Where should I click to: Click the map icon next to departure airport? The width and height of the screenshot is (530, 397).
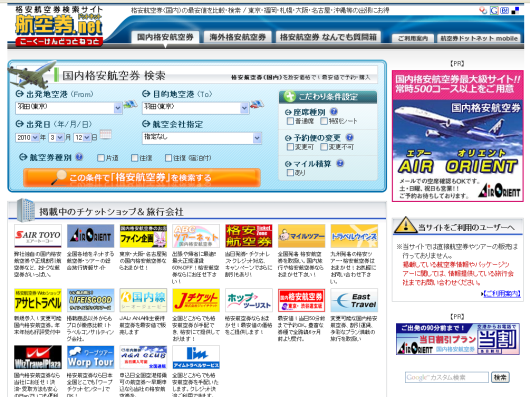(130, 105)
